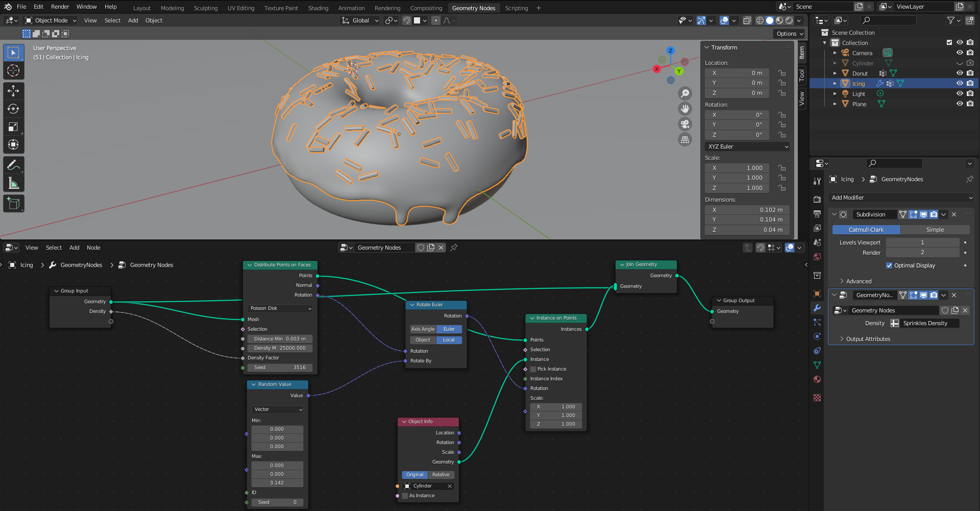This screenshot has height=511, width=980.
Task: Toggle perspective/orthographic grid icon
Action: [685, 139]
